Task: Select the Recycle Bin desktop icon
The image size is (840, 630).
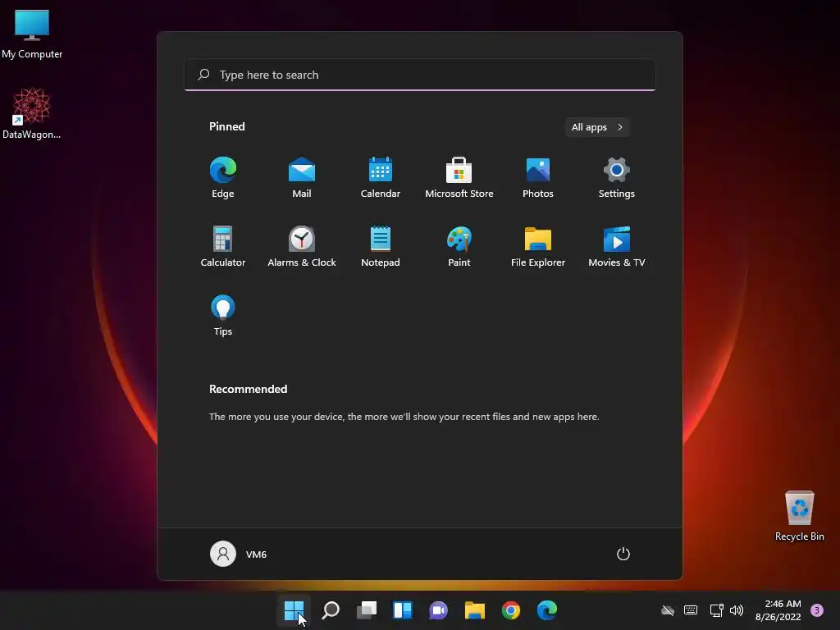Action: point(799,516)
